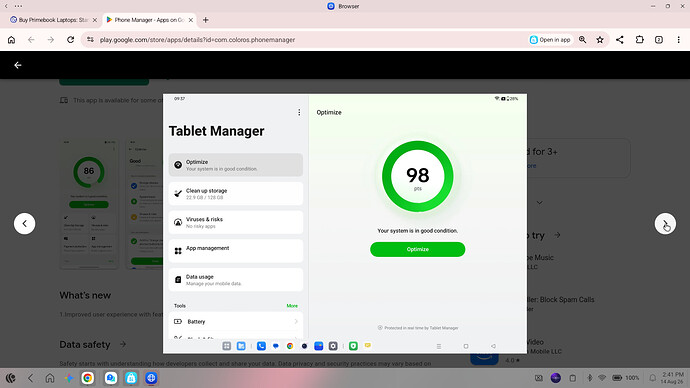The width and height of the screenshot is (690, 388).
Task: Select Data usage row
Action: coord(236,279)
